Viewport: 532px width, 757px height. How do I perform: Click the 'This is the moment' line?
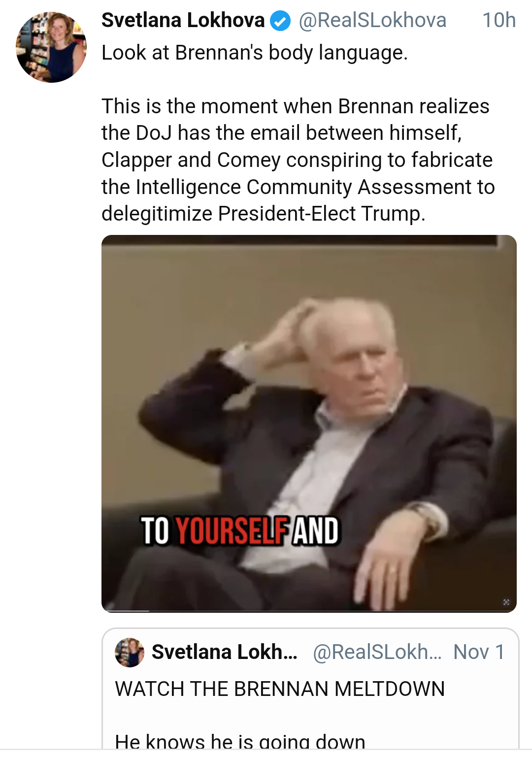295,106
